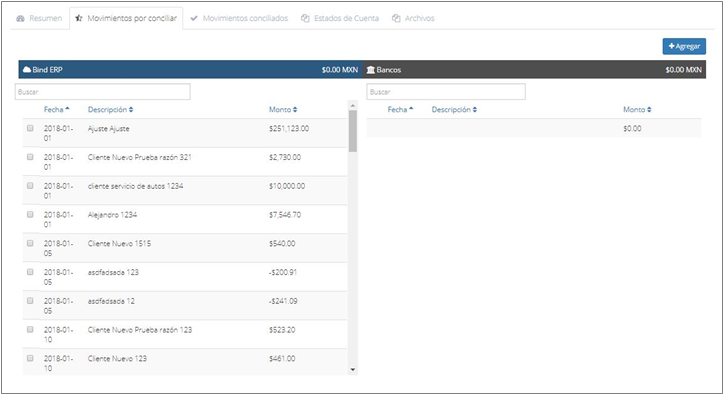The height and width of the screenshot is (394, 724).
Task: Check the cliente servicio de autos 1234 checkbox
Action: click(30, 185)
